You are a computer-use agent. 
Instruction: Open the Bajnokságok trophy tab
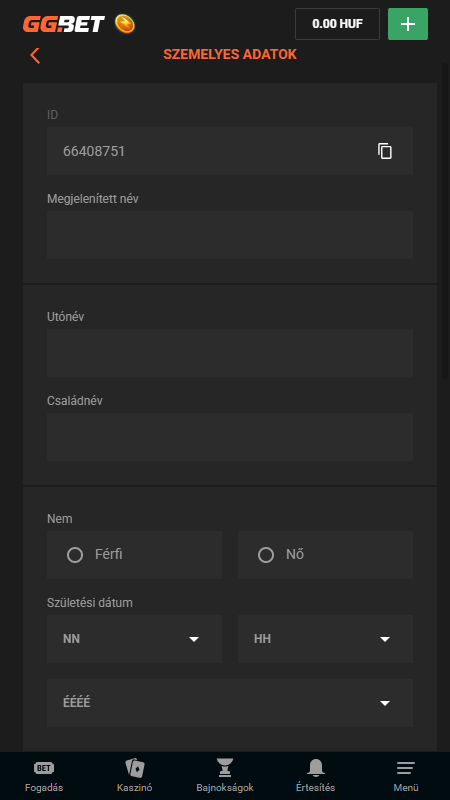point(225,776)
